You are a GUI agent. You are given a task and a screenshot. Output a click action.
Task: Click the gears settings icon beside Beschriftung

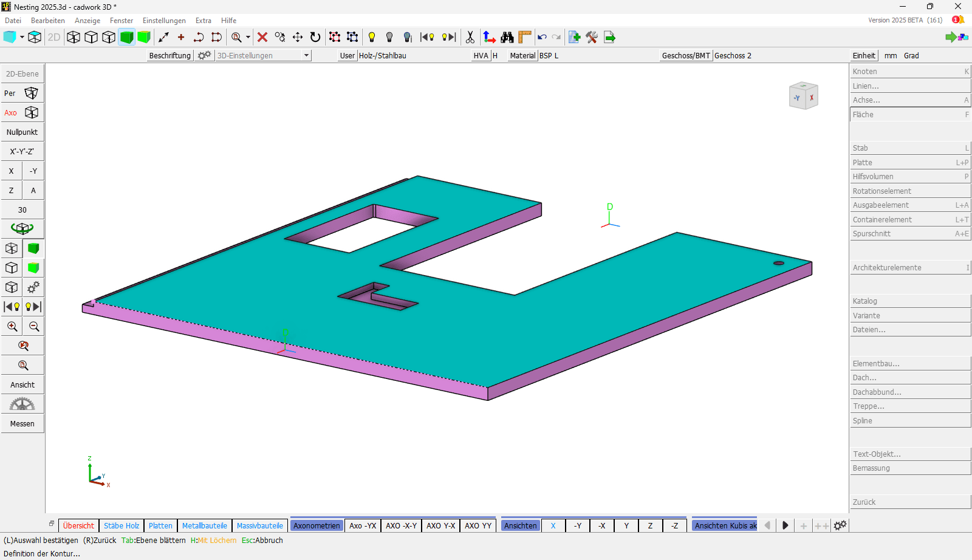click(x=204, y=55)
